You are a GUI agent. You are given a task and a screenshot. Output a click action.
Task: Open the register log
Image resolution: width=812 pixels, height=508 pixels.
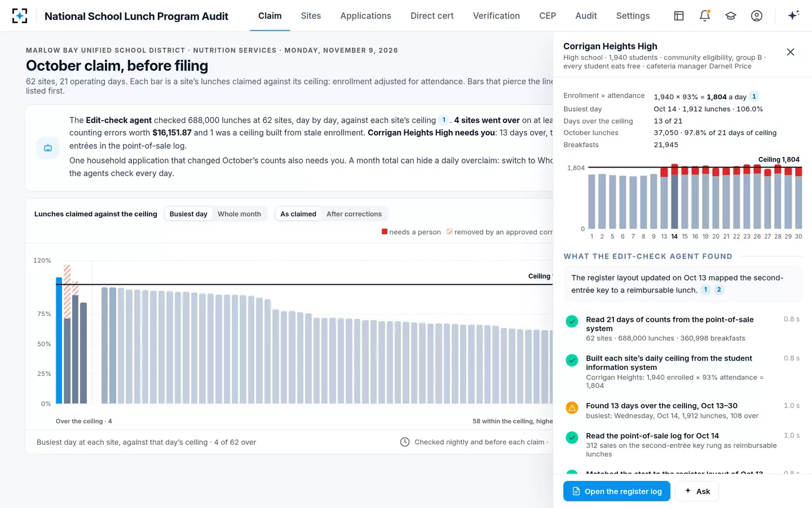click(x=616, y=491)
